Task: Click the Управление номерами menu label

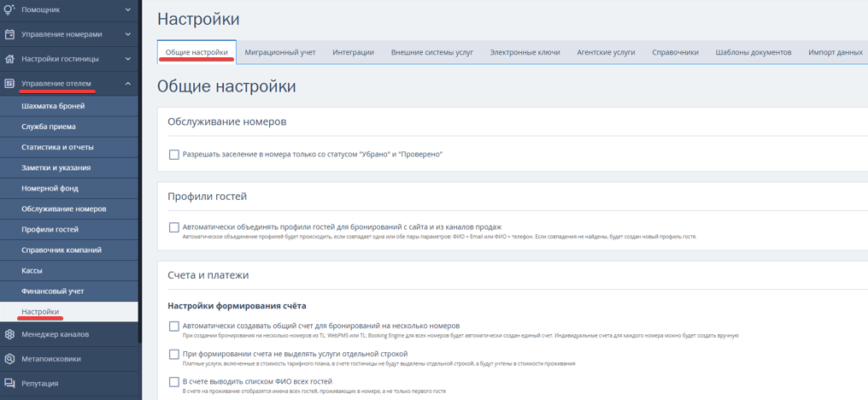Action: click(62, 34)
